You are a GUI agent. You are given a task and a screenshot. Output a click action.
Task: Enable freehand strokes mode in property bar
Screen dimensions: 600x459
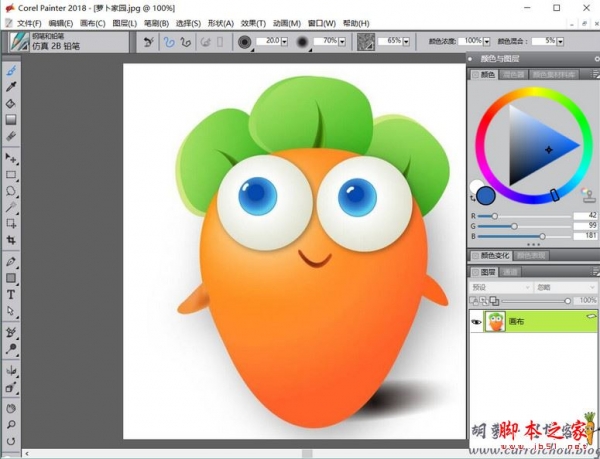coord(169,42)
